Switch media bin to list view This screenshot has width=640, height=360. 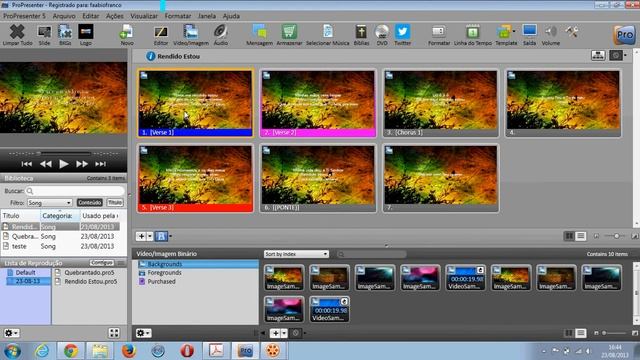(580, 333)
